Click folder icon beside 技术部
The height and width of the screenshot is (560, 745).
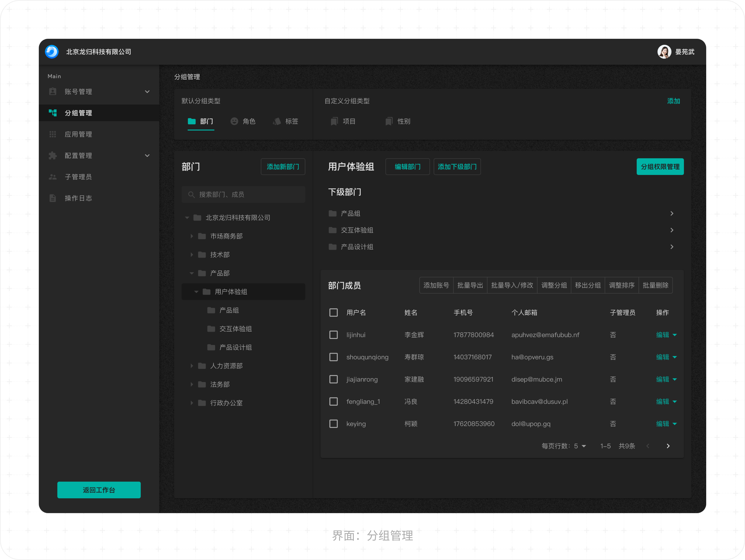point(202,255)
